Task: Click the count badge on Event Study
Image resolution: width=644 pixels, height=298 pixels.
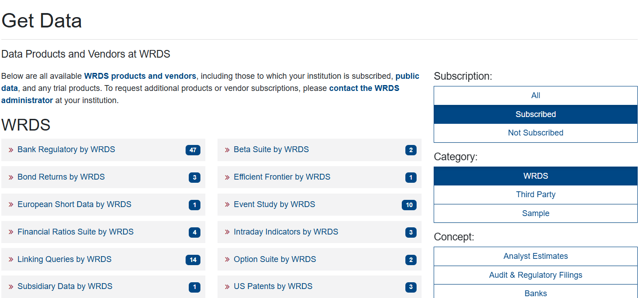Action: (x=409, y=205)
